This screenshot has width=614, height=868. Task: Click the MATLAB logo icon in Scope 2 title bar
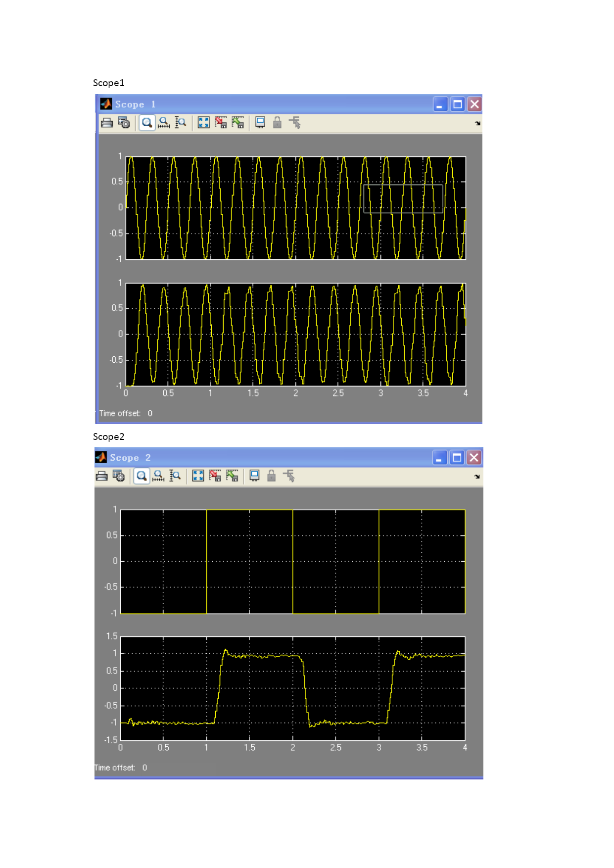pyautogui.click(x=101, y=457)
